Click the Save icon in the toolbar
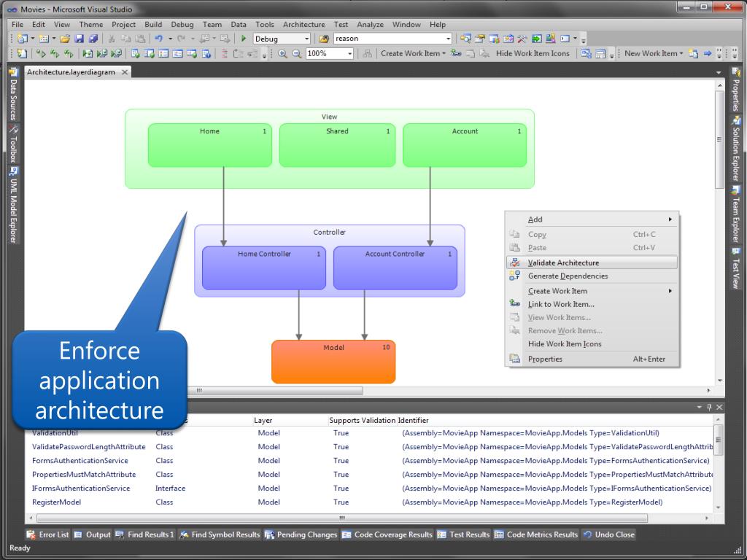Viewport: 747px width, 560px height. [x=80, y=39]
